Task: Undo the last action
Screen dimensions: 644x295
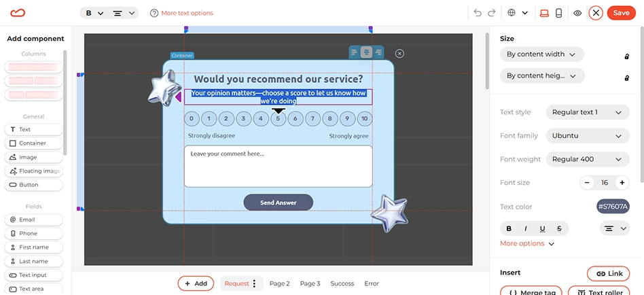Action: click(478, 13)
